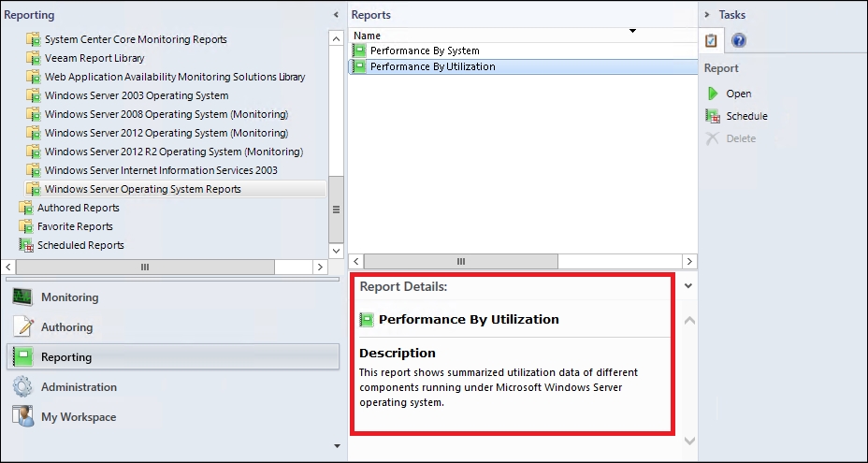868x463 pixels.
Task: Select Windows Server Operating System Reports folder
Action: coord(143,189)
